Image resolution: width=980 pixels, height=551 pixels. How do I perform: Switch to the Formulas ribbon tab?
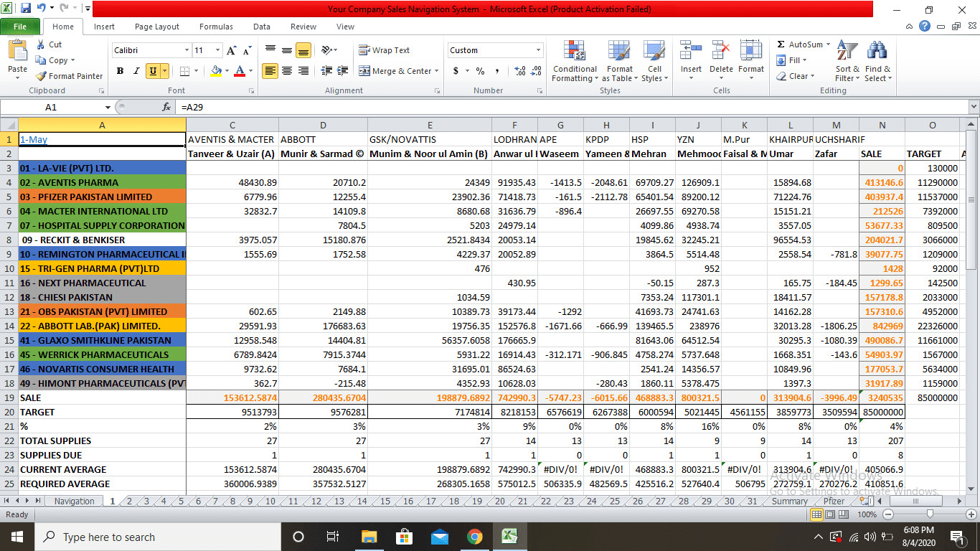[216, 27]
